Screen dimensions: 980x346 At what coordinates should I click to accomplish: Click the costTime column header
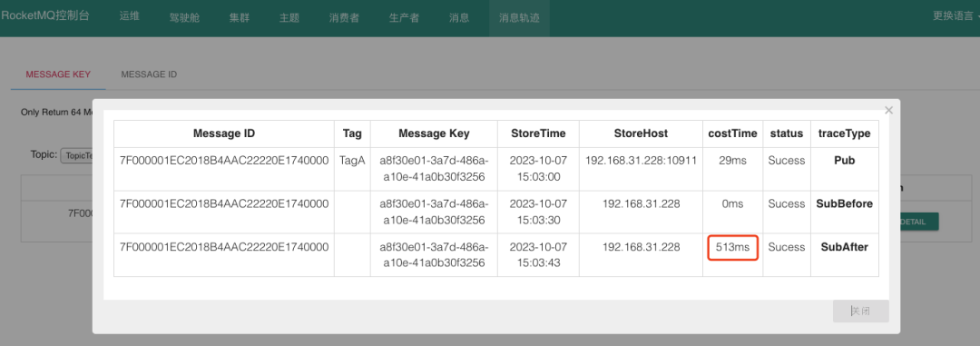tap(732, 133)
